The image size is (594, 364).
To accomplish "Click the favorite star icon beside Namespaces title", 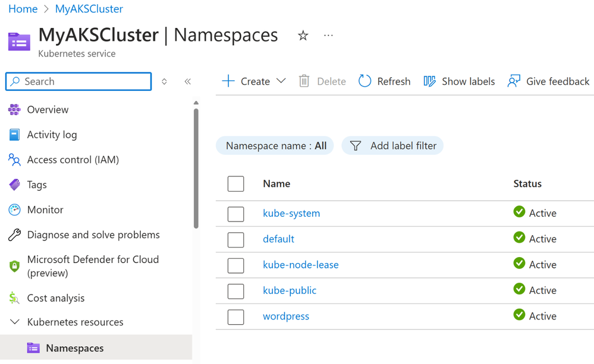I will (303, 36).
